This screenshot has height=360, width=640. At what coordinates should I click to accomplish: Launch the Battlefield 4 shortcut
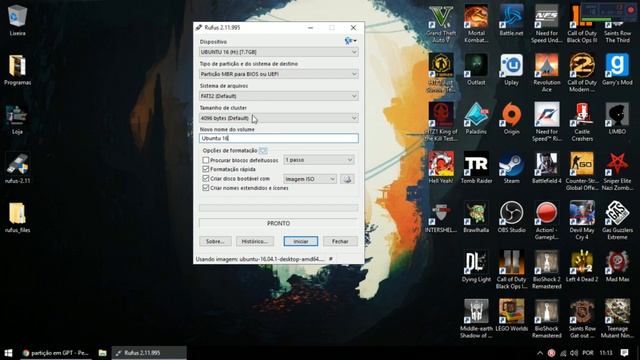point(547,168)
